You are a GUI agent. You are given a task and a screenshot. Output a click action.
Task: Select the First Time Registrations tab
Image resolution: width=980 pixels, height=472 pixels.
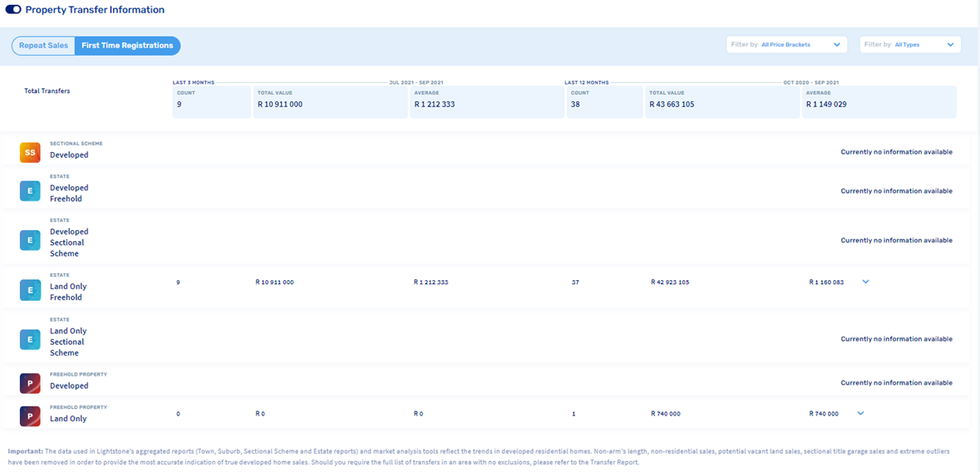pos(127,46)
